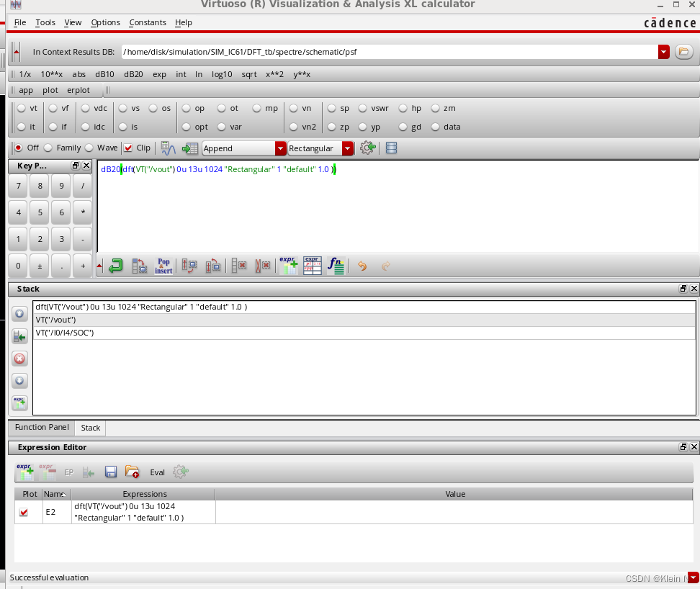The image size is (700, 589).
Task: Open the View menu
Action: click(x=73, y=22)
